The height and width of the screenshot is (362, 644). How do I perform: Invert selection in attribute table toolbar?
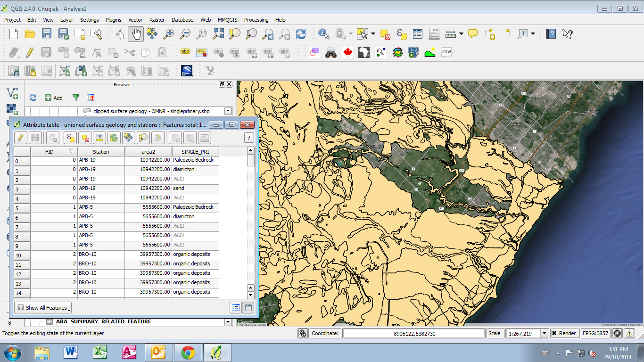coord(114,138)
